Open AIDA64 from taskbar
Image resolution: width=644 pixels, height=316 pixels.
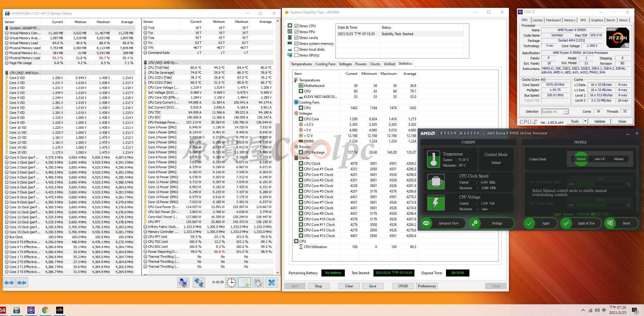(x=3, y=310)
